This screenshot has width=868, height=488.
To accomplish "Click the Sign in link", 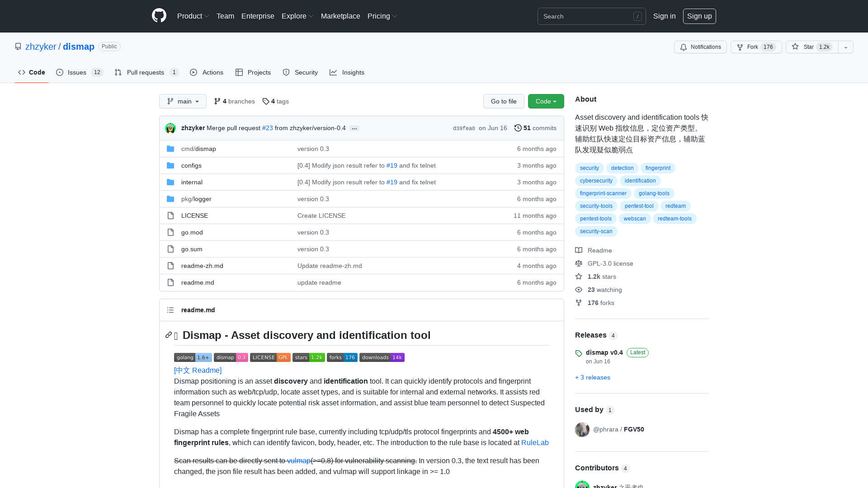I will tap(665, 16).
